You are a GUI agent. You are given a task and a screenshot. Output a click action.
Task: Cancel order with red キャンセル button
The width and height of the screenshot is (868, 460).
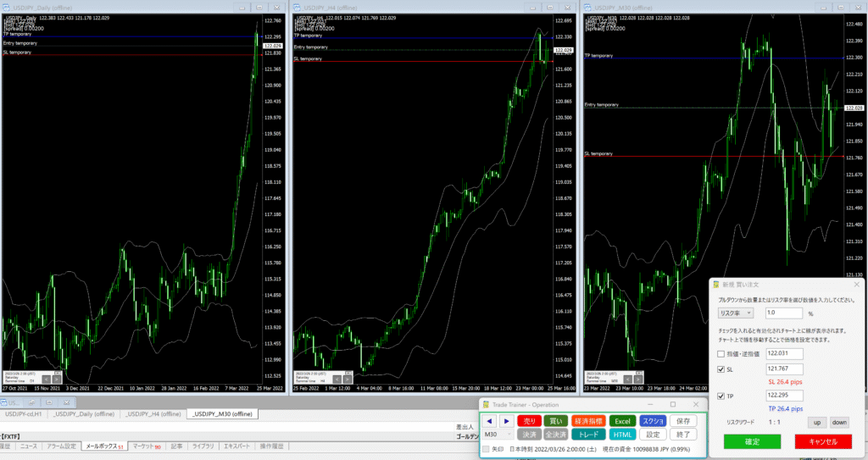(x=823, y=441)
